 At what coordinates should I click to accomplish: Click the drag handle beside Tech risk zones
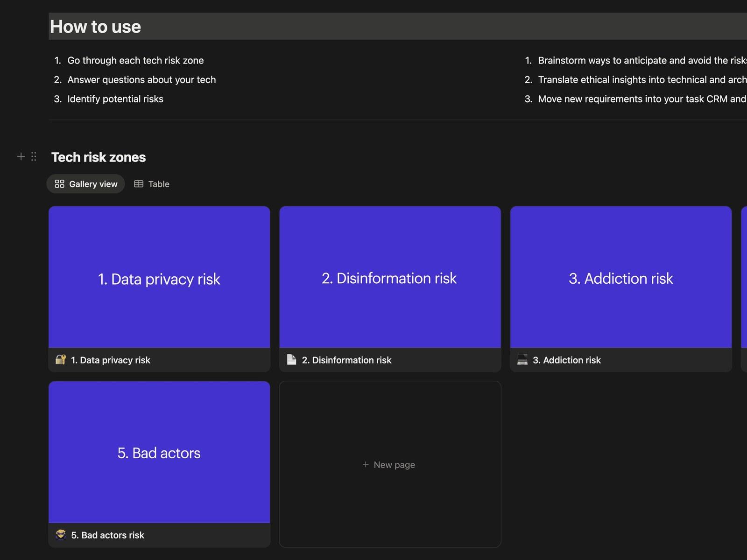click(x=34, y=156)
